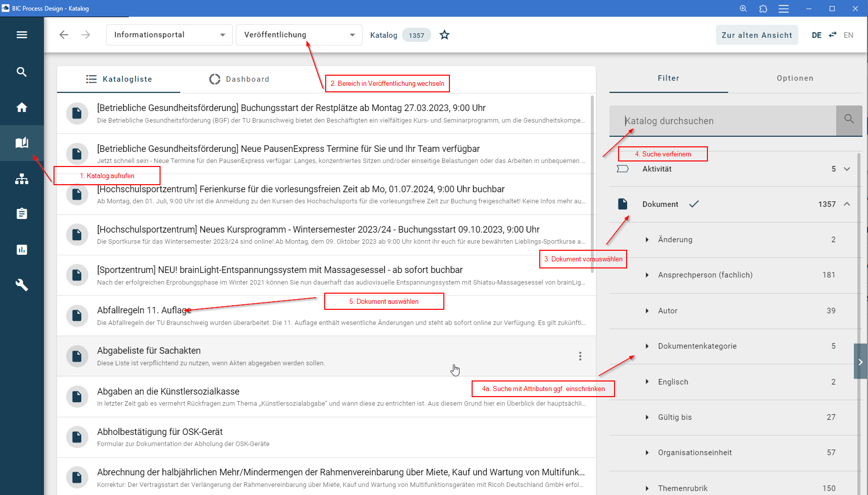The image size is (868, 495).
Task: Select the DE language option
Action: 816,35
